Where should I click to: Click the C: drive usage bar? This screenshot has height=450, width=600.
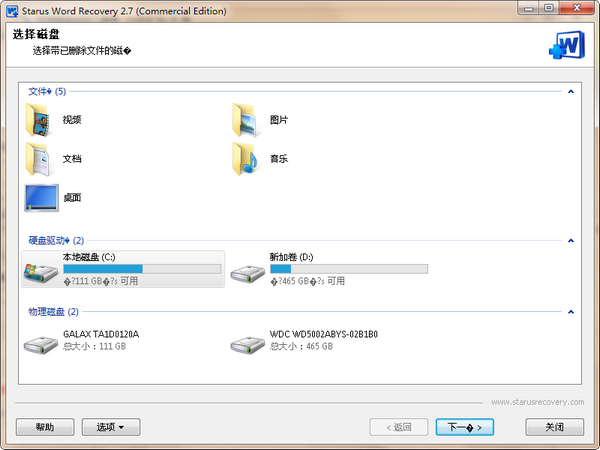pos(141,269)
